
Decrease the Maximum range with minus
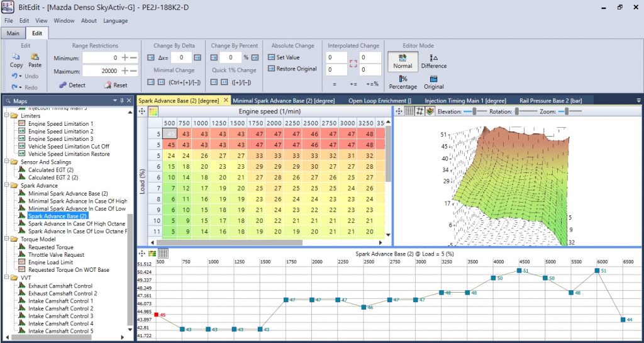point(133,71)
